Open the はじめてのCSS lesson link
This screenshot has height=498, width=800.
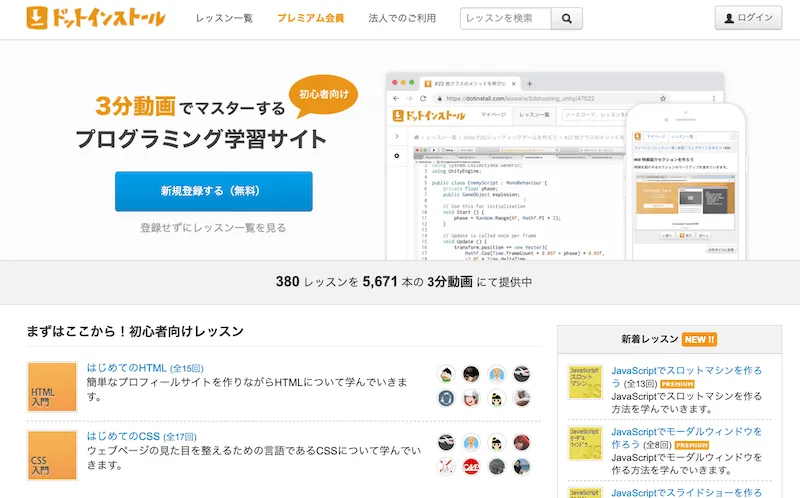(x=123, y=436)
